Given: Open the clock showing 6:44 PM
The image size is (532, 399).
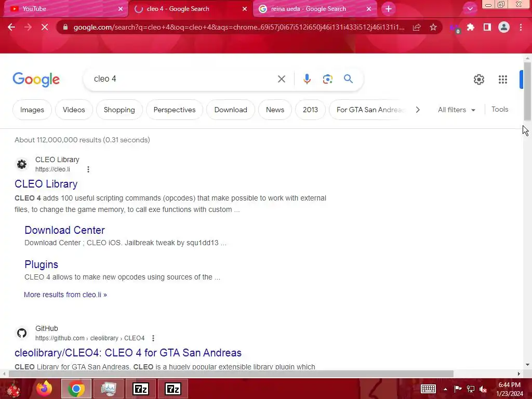Looking at the screenshot, I should 510,389.
